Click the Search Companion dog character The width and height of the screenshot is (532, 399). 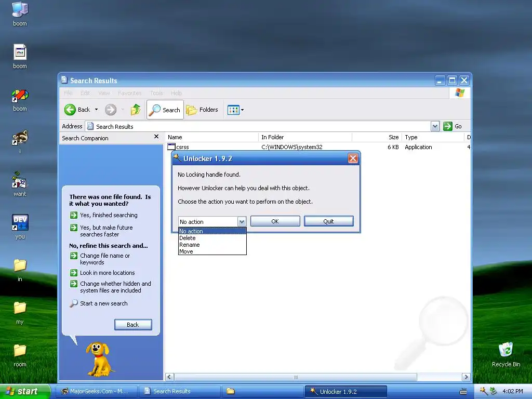tap(99, 359)
